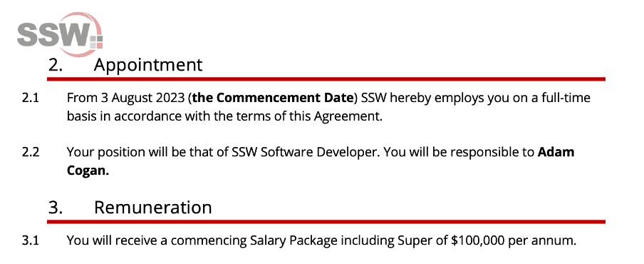This screenshot has height=264, width=644.
Task: Click the salary amount '$100,000'
Action: pyautogui.click(x=477, y=240)
